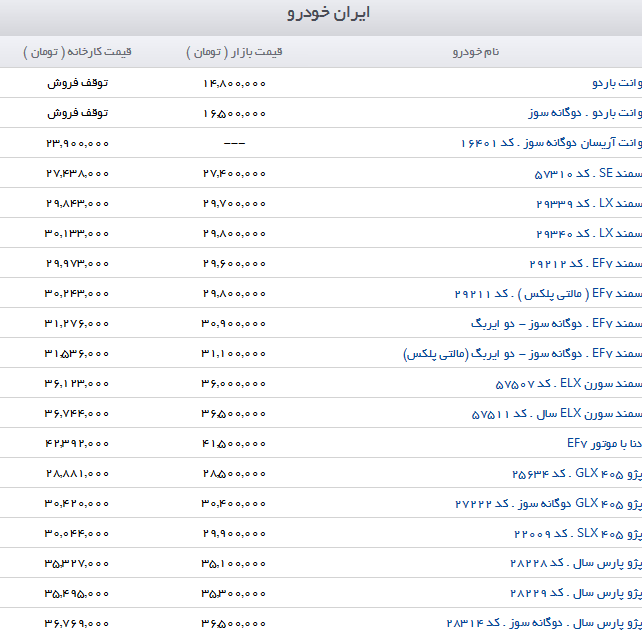Click factory price ۳۰,۰۴۴,۰۰۰
642x631 pixels.
[77, 534]
